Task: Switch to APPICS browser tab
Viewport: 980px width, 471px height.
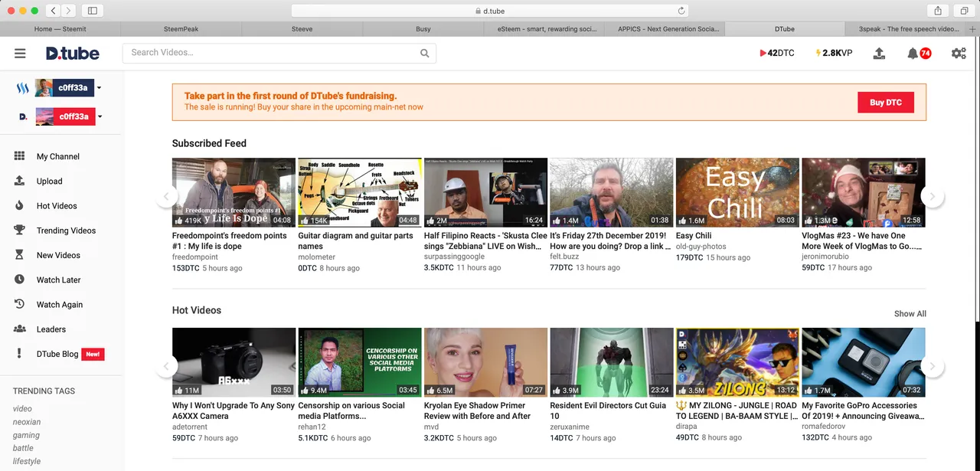Action: click(665, 29)
